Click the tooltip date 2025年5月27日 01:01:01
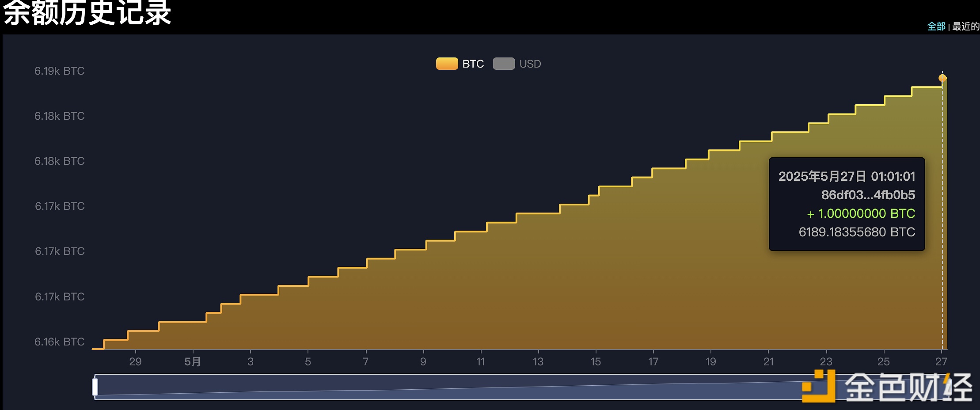Image resolution: width=980 pixels, height=410 pixels. click(847, 176)
